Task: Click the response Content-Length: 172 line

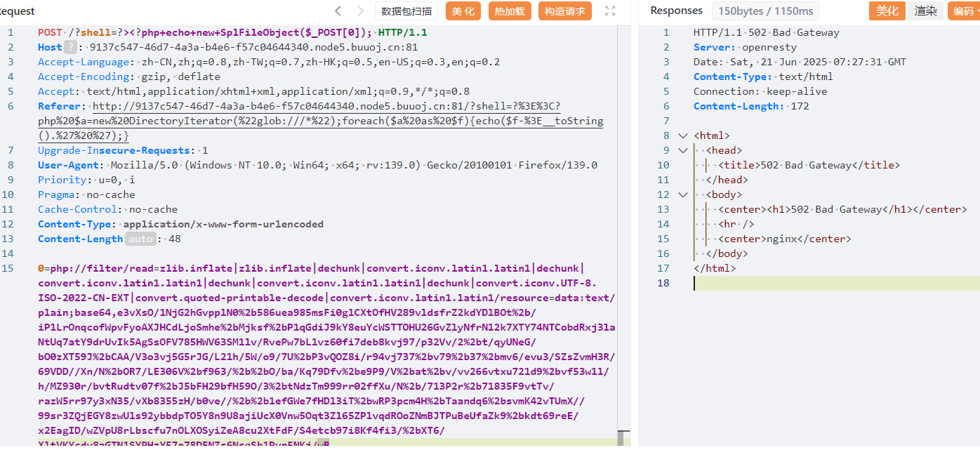Action: coord(751,106)
